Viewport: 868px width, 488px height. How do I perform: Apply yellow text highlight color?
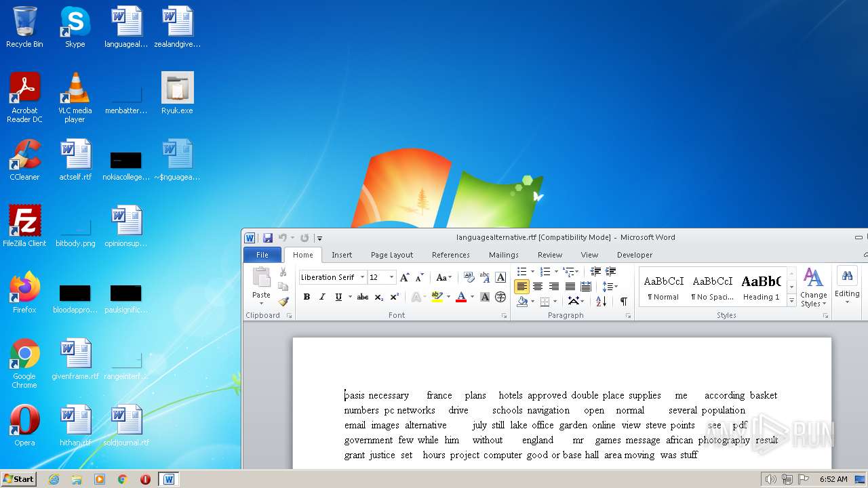pos(437,297)
